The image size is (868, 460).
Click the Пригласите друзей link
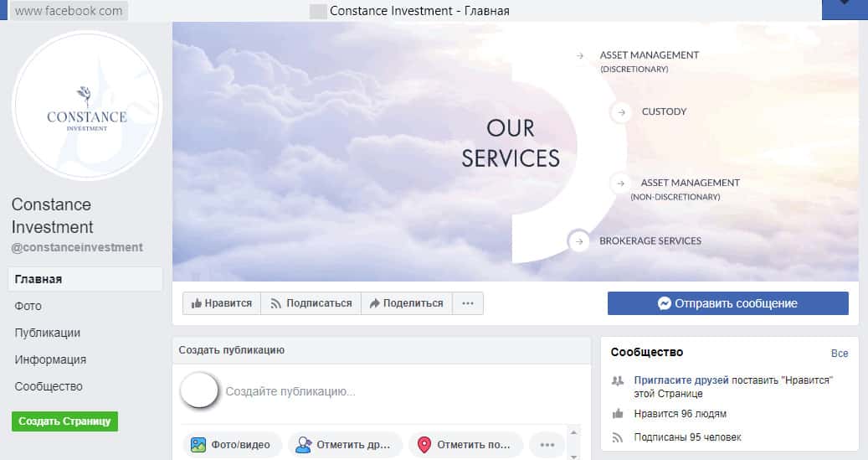(x=681, y=380)
